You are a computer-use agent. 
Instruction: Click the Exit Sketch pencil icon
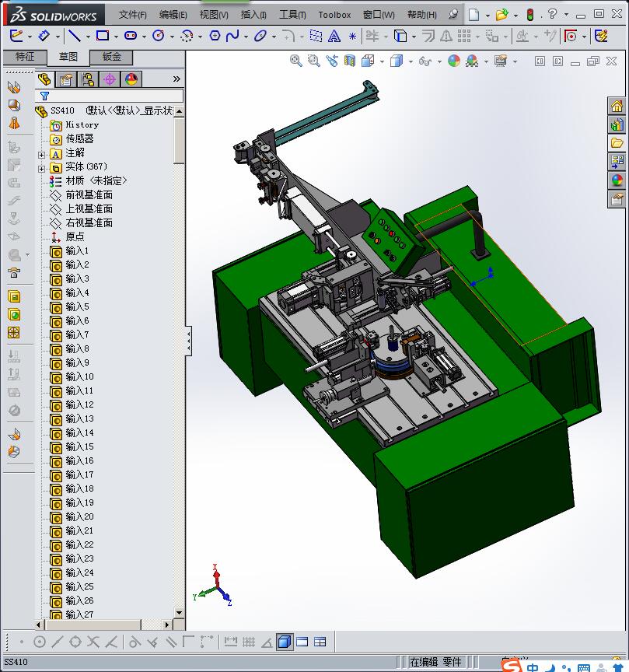[16, 36]
